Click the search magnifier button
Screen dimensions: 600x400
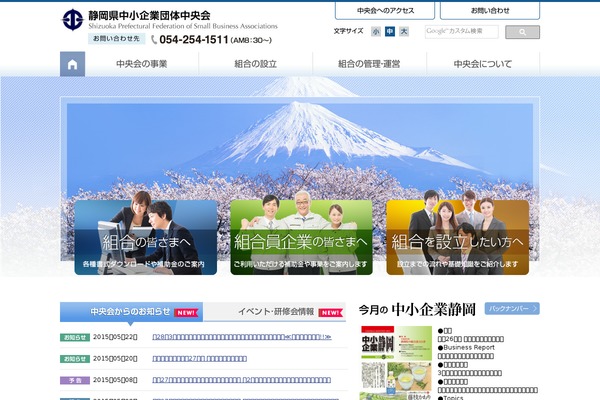pyautogui.click(x=522, y=32)
